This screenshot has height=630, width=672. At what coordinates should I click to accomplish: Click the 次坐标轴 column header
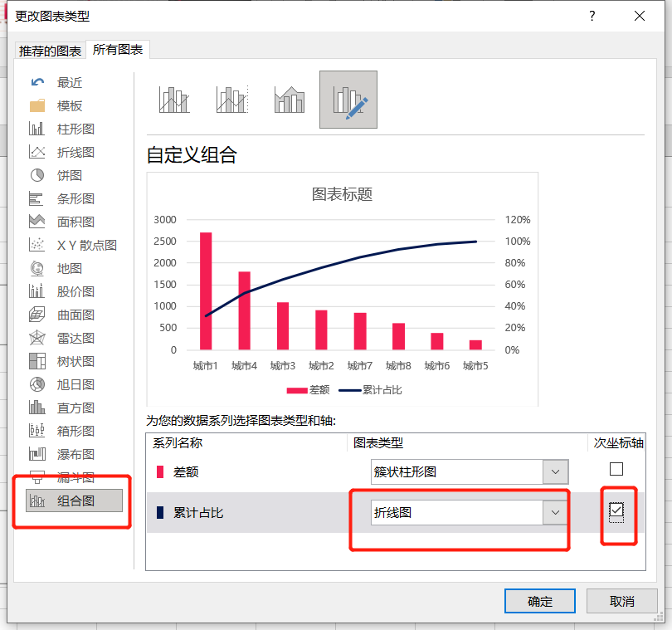[618, 443]
